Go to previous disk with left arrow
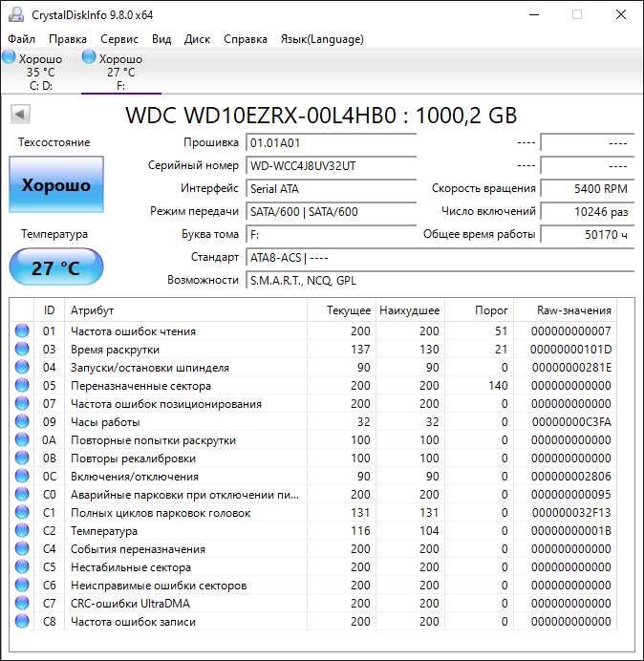Viewport: 644px width, 661px height. tap(20, 115)
